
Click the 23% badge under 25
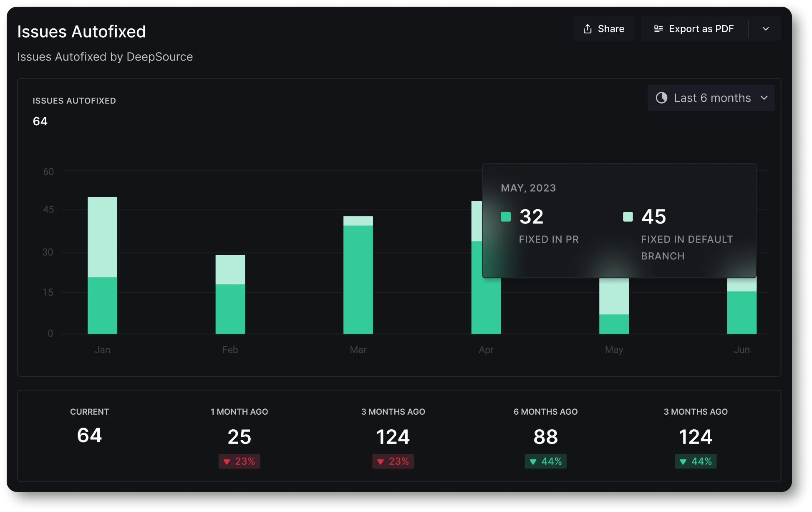pos(240,461)
